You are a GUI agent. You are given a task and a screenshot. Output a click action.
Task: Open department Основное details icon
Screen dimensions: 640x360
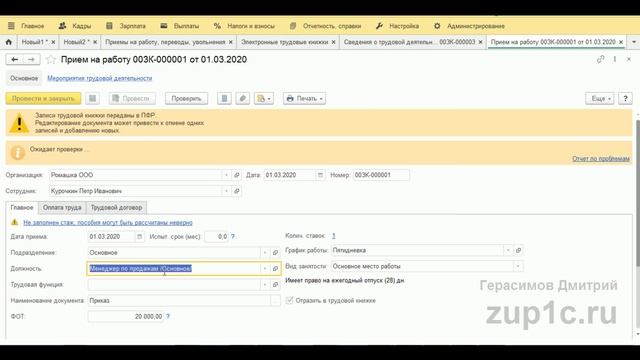[275, 253]
